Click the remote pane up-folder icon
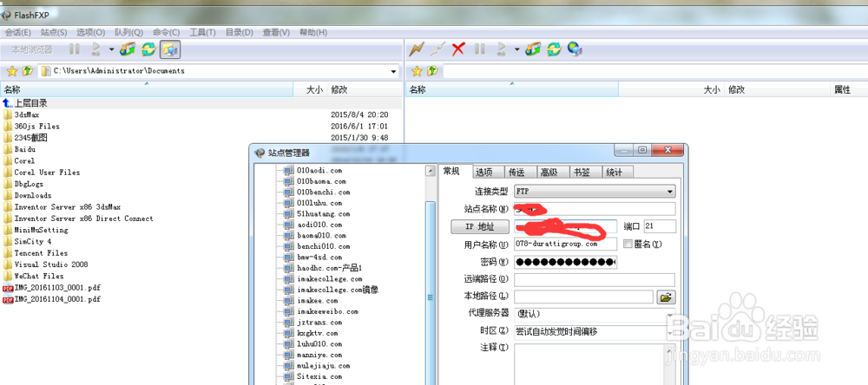This screenshot has height=385, width=868. tap(433, 71)
